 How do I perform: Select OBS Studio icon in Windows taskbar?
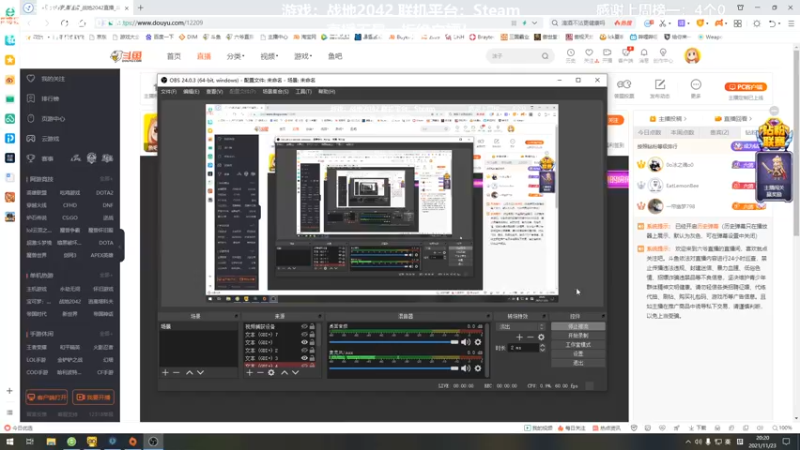(x=153, y=442)
